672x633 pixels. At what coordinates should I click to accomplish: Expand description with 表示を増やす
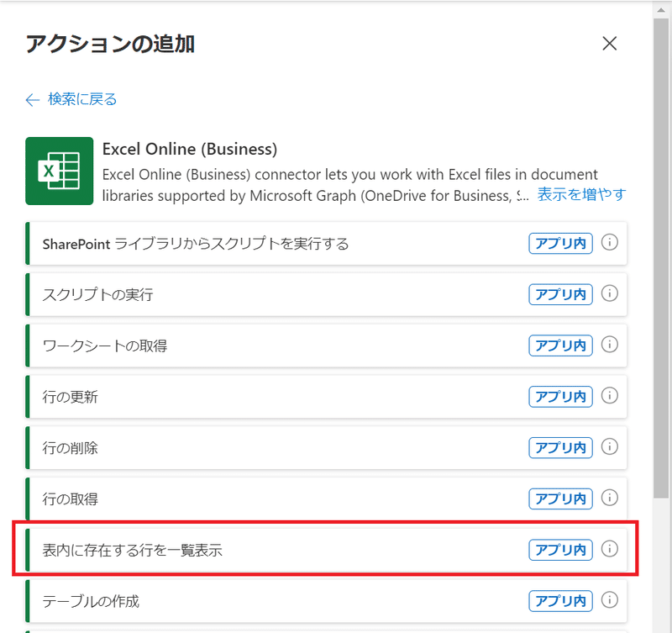coord(581,194)
